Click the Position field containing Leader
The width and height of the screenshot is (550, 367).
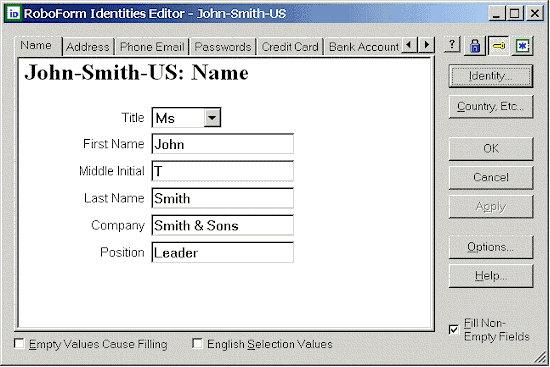(222, 252)
